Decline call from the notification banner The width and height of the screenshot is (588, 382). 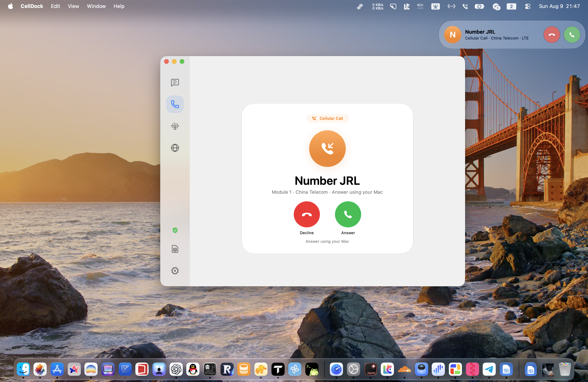click(552, 35)
